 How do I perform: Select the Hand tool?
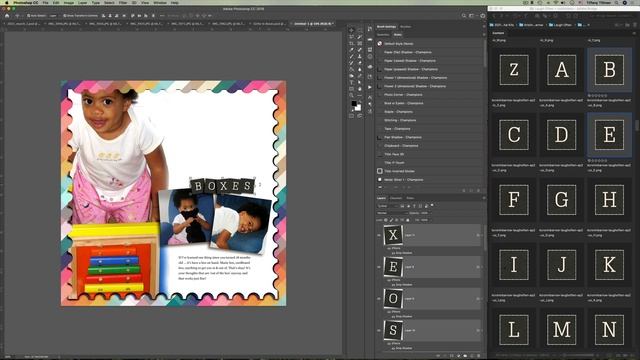360,89
